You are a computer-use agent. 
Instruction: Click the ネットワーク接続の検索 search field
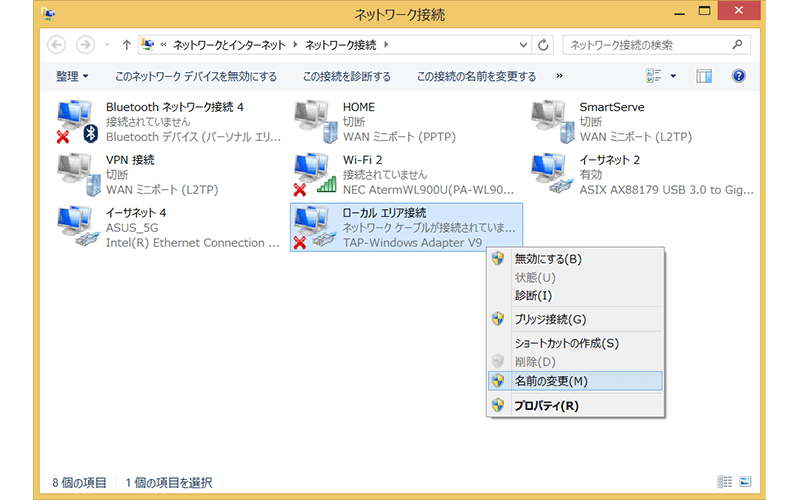click(648, 45)
